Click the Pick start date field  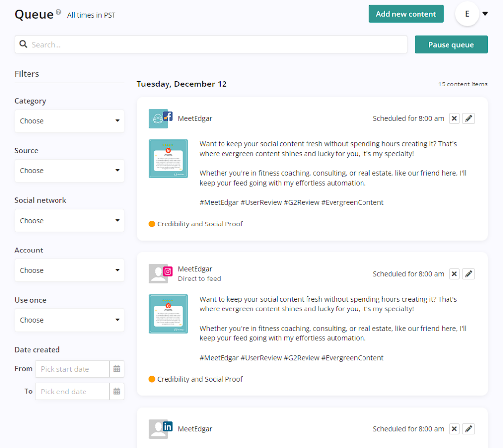pyautogui.click(x=73, y=369)
